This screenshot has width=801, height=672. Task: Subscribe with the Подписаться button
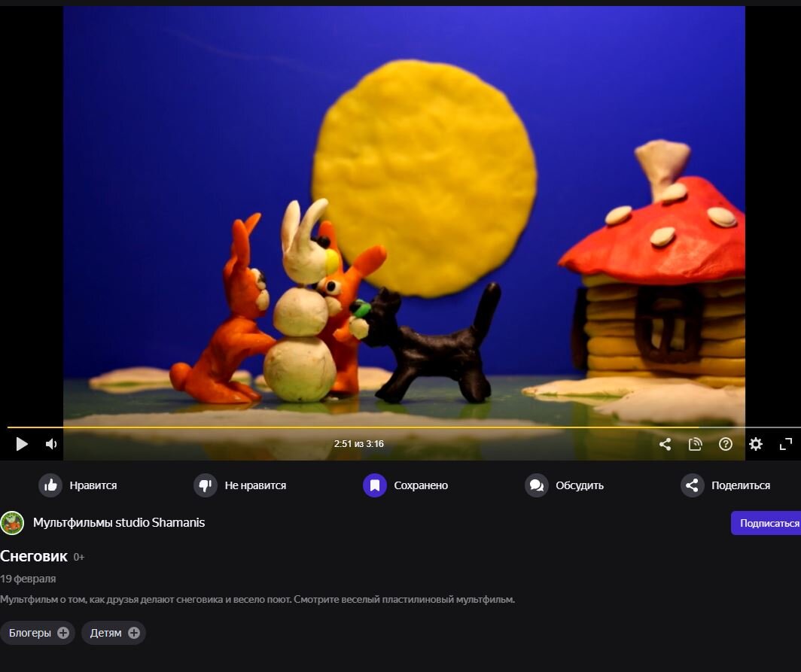pos(766,523)
